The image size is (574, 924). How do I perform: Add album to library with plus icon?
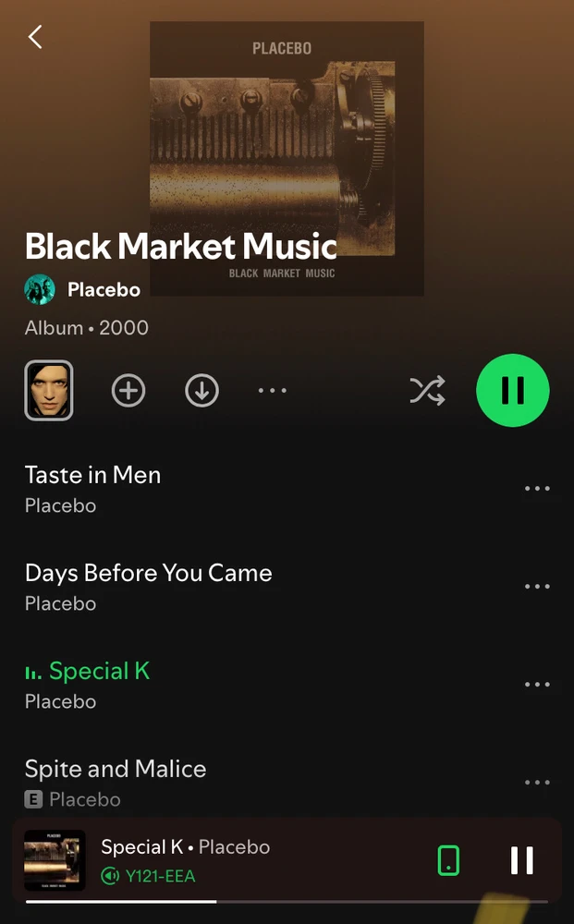click(x=128, y=390)
